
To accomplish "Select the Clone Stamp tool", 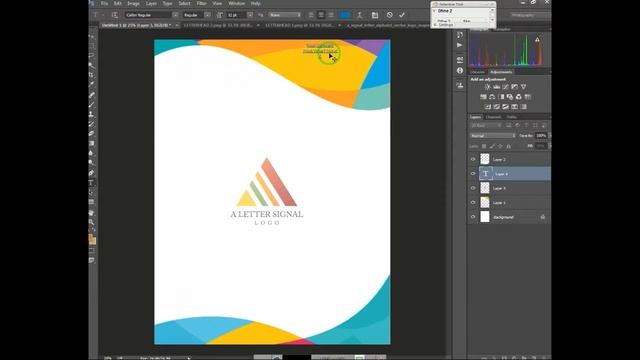I will pyautogui.click(x=91, y=115).
